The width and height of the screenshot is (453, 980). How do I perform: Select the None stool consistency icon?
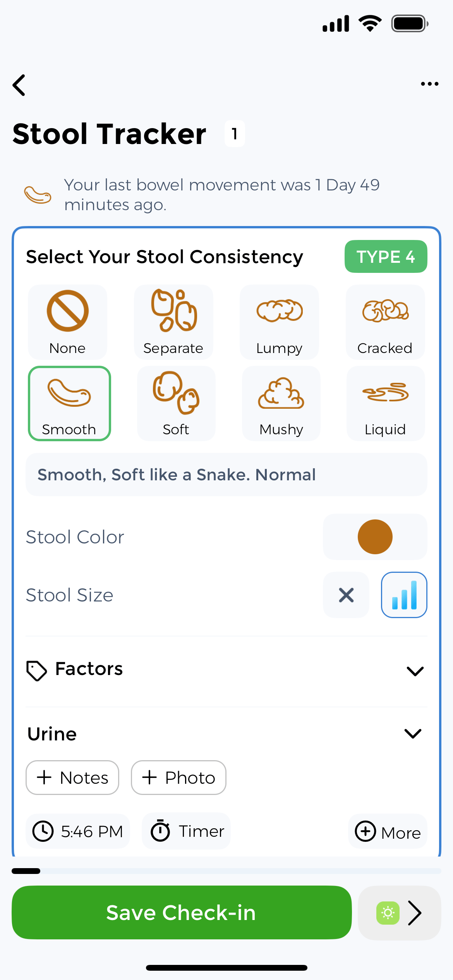tap(68, 311)
